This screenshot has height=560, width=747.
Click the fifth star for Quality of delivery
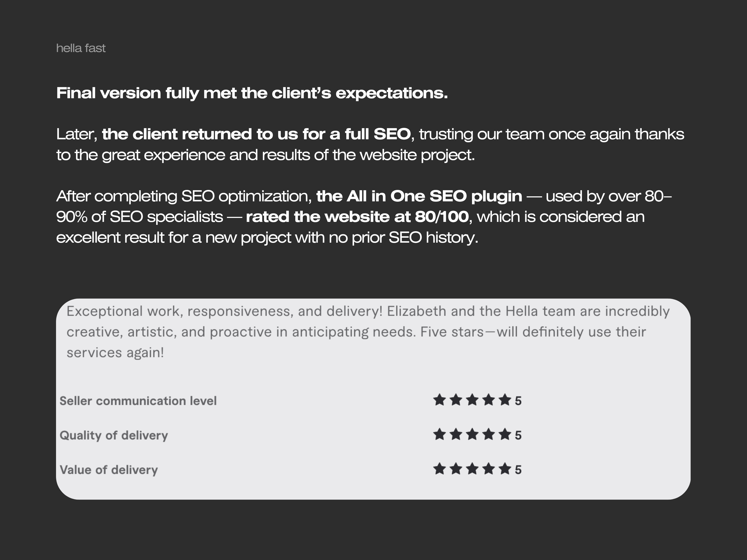tap(505, 434)
